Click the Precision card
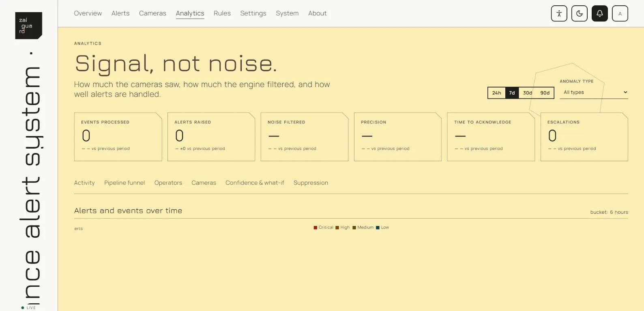644x311 pixels. pyautogui.click(x=398, y=137)
